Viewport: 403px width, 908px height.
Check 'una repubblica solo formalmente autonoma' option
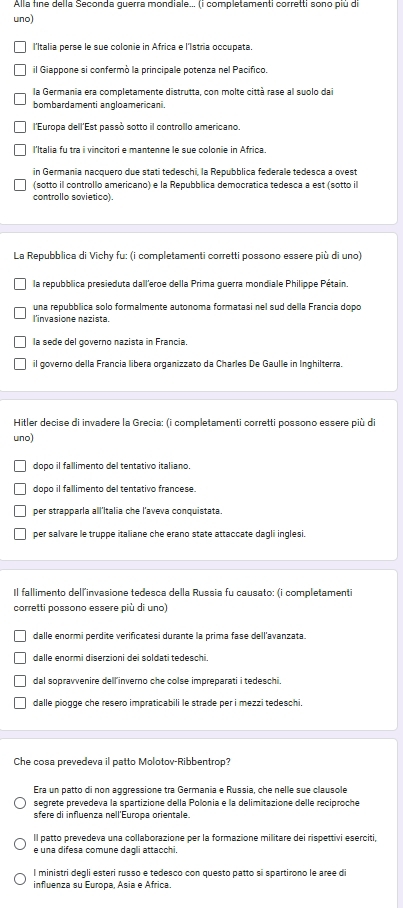tap(20, 313)
